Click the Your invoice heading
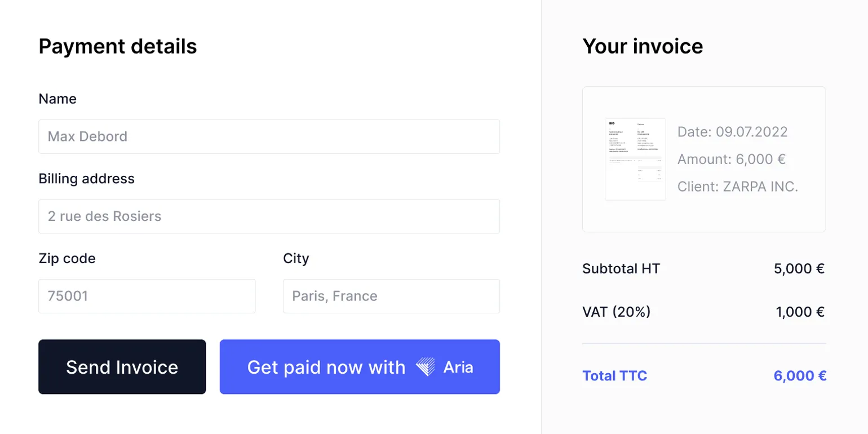This screenshot has height=434, width=868. [x=643, y=47]
